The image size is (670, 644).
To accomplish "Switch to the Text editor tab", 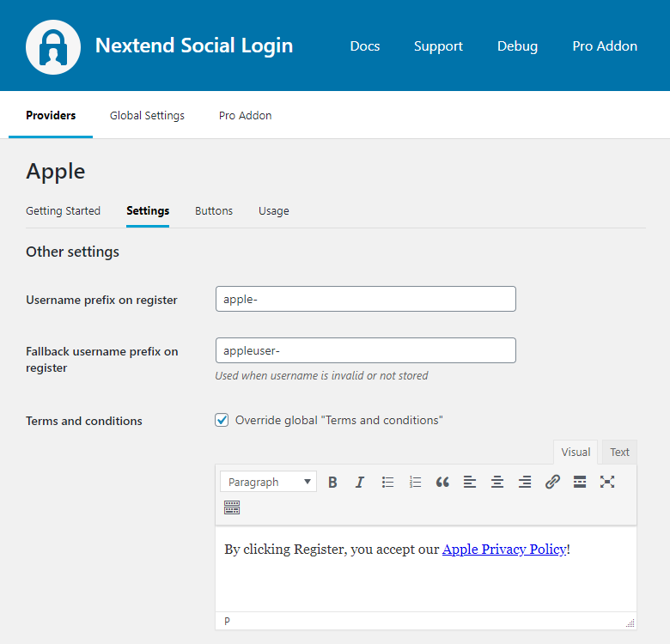I will 619,453.
